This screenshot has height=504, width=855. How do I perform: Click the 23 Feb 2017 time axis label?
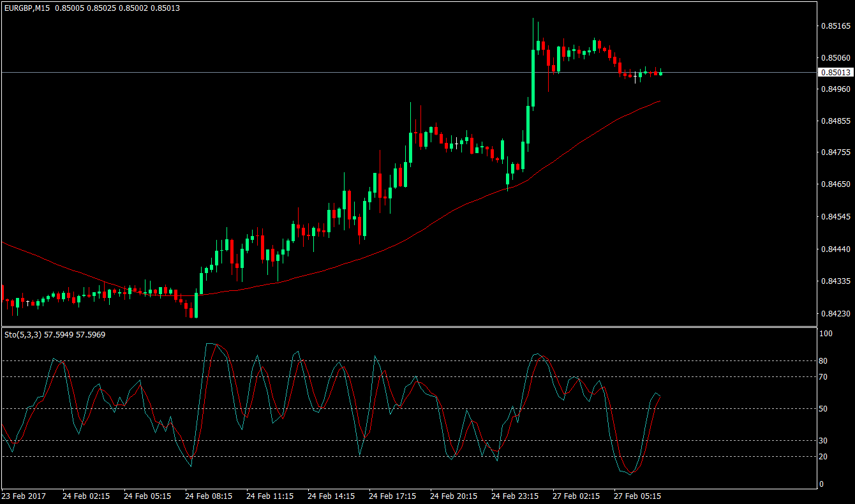24,496
